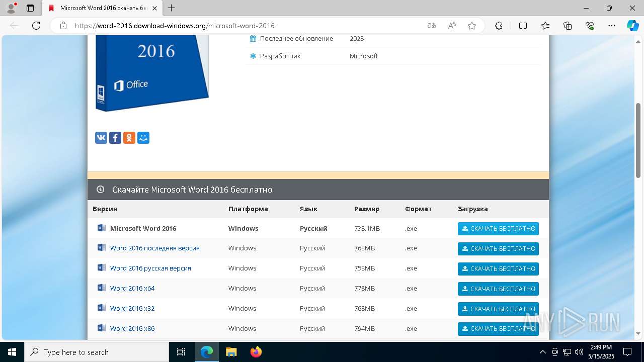Click Word icon beside Word 2016 x32

(102, 308)
